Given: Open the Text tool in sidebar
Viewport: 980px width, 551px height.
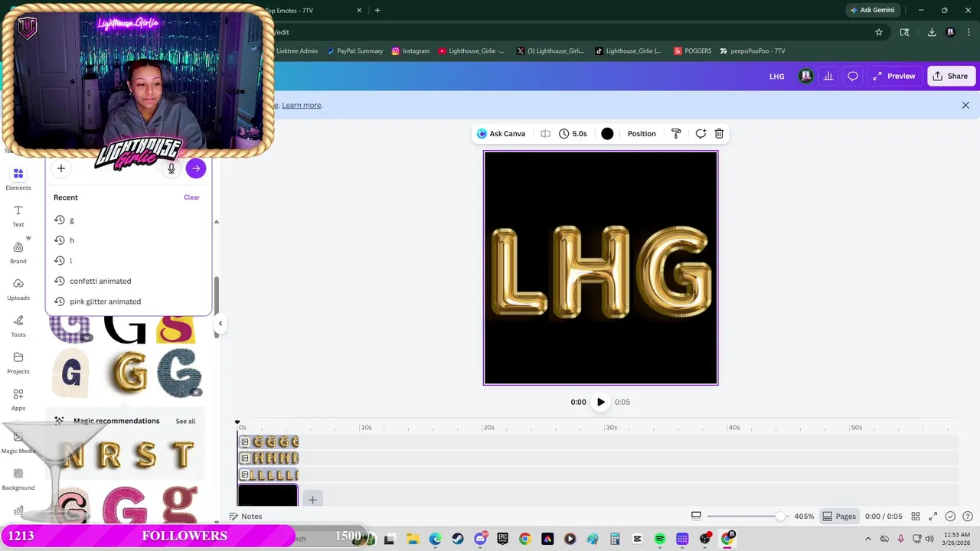Looking at the screenshot, I should click(x=18, y=216).
